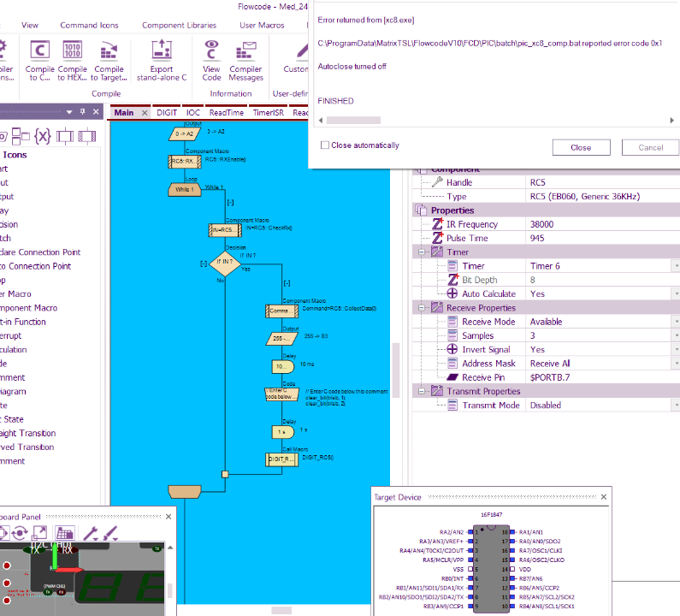Enable the Close automatically checkbox

325,145
